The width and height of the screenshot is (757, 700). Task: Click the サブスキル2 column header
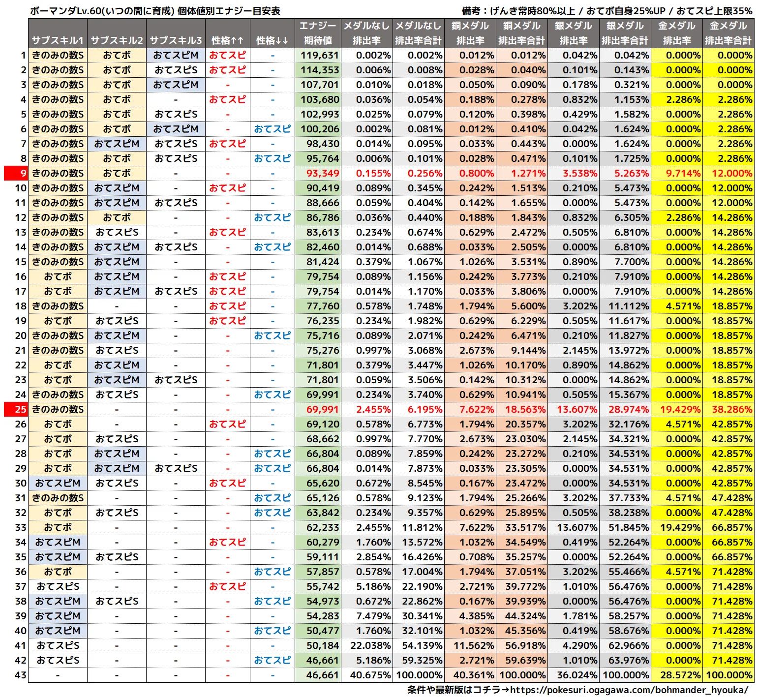pyautogui.click(x=117, y=40)
